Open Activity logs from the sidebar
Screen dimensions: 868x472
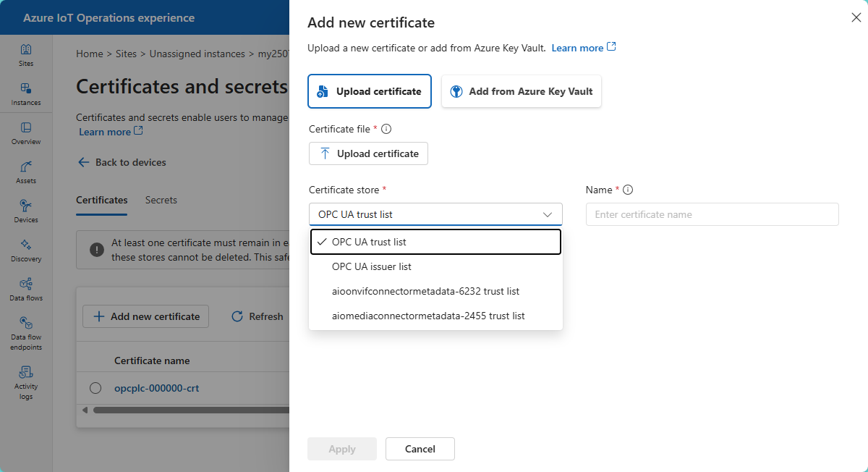tap(26, 382)
